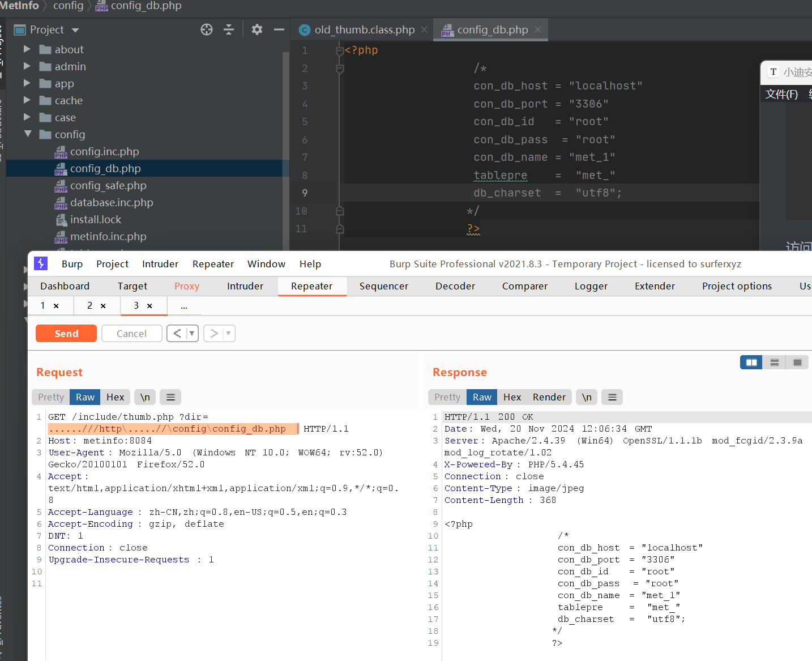Image resolution: width=812 pixels, height=661 pixels.
Task: Open the Project view dropdown
Action: tap(75, 30)
